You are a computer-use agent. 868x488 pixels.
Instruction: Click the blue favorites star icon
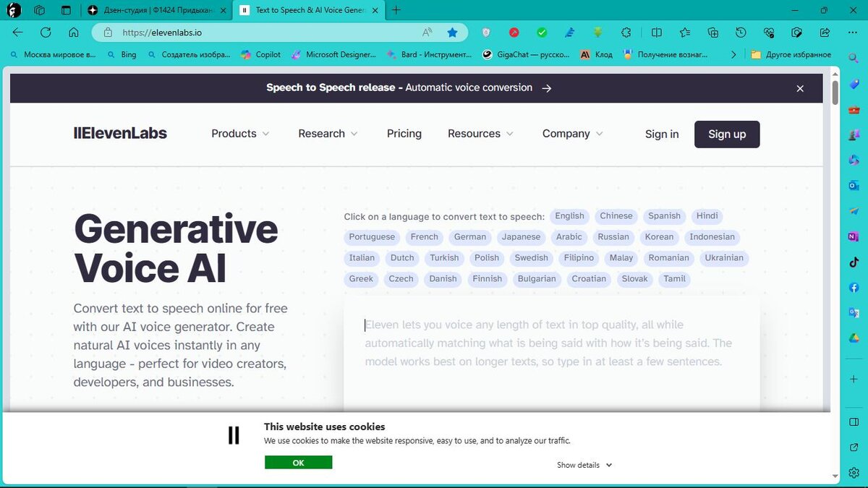pos(453,33)
